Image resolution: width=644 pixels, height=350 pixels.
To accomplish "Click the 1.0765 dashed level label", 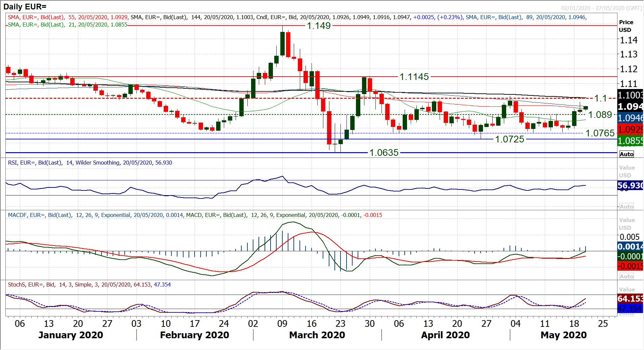I will click(600, 133).
